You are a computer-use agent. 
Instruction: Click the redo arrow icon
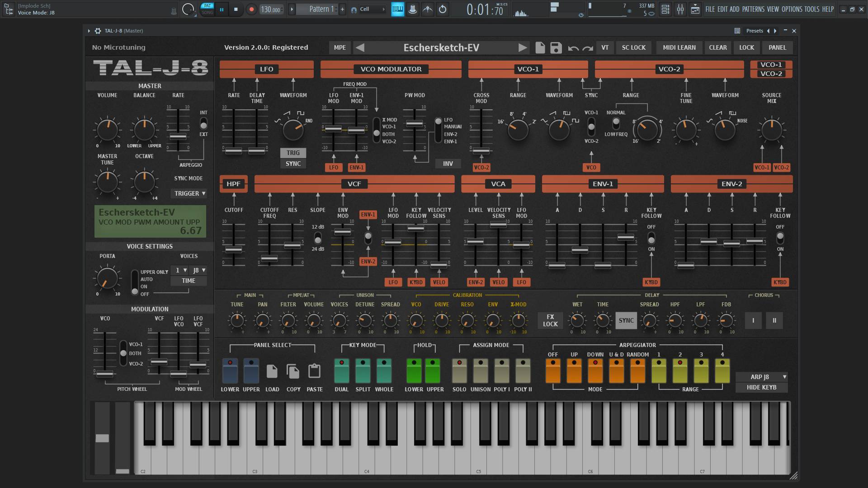(587, 48)
